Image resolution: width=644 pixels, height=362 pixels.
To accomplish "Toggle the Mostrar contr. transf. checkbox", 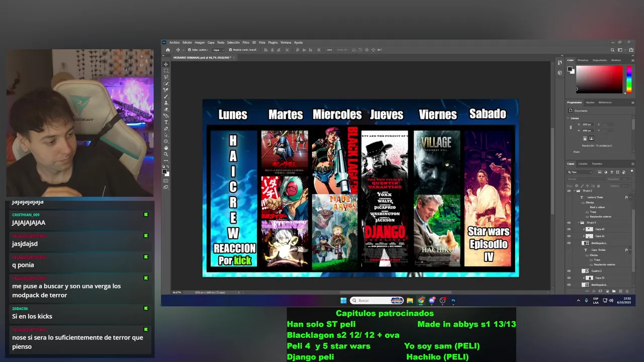I will pos(230,50).
